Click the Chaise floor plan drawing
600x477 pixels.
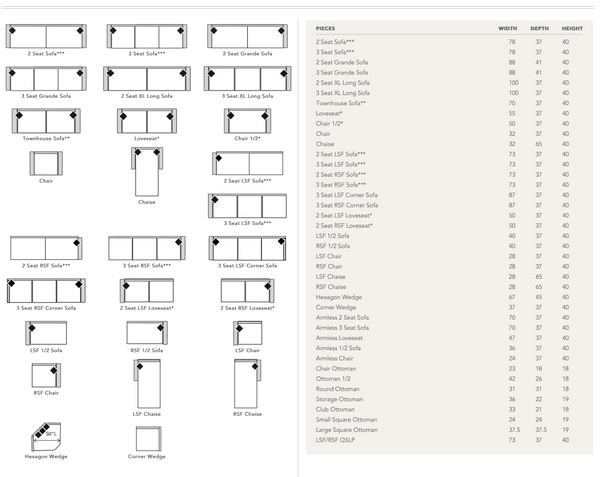(x=146, y=171)
